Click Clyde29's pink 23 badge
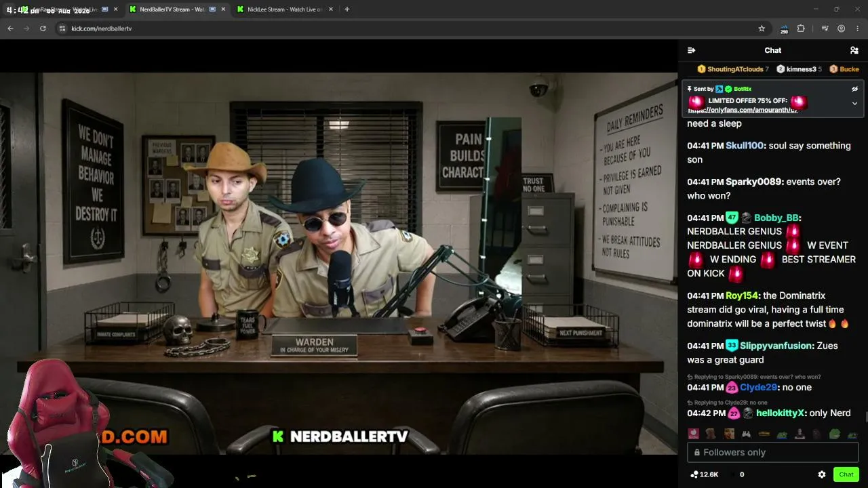Image resolution: width=868 pixels, height=488 pixels. tap(732, 387)
